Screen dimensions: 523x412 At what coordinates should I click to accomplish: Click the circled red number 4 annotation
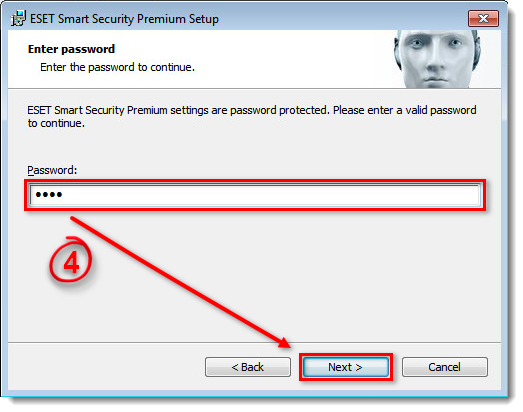(x=70, y=260)
